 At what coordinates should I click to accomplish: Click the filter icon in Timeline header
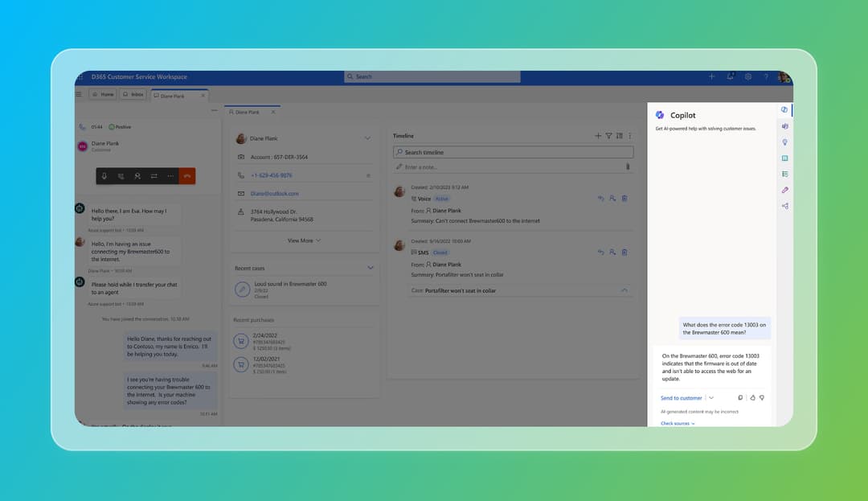point(608,136)
